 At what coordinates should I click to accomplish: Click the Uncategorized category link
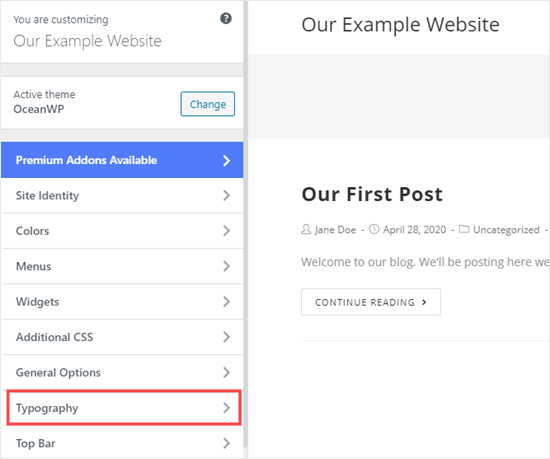click(x=506, y=230)
